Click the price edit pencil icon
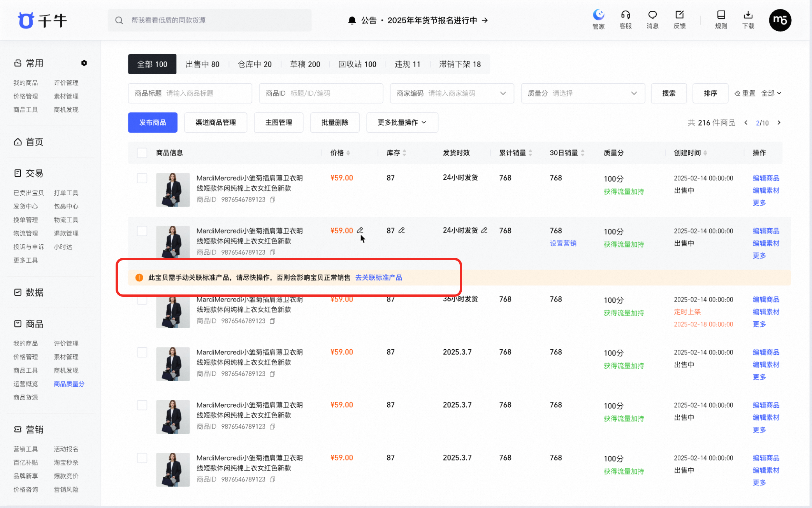This screenshot has width=812, height=508. point(360,230)
